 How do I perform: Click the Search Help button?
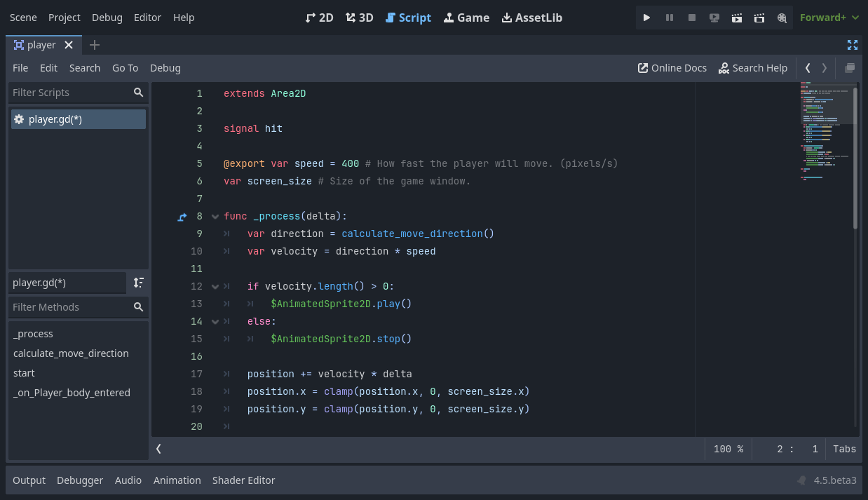click(x=753, y=67)
